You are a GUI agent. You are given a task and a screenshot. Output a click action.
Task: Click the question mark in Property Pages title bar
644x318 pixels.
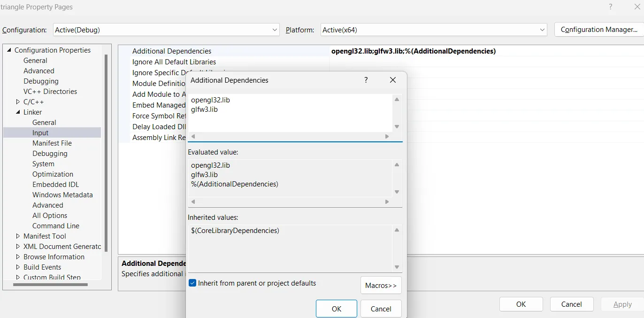pos(610,7)
